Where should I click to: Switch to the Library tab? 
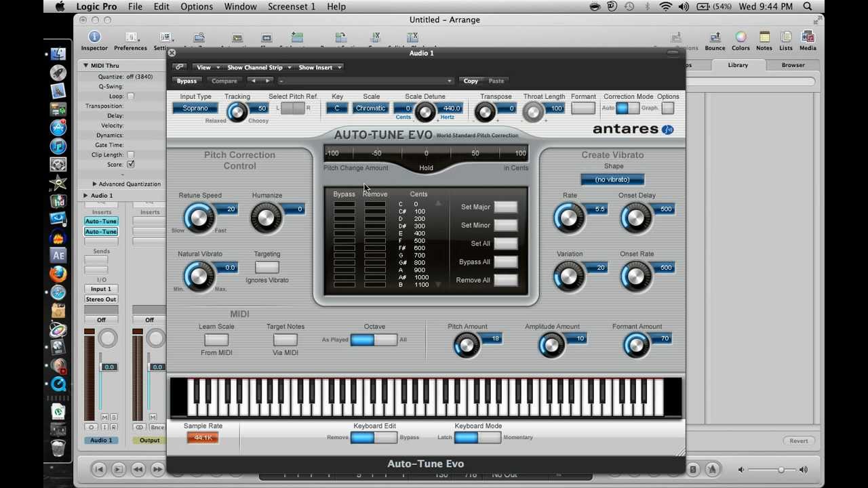tap(738, 65)
